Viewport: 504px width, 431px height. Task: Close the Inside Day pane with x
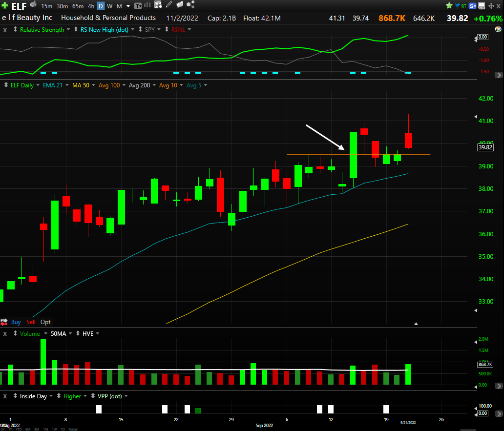click(x=5, y=396)
